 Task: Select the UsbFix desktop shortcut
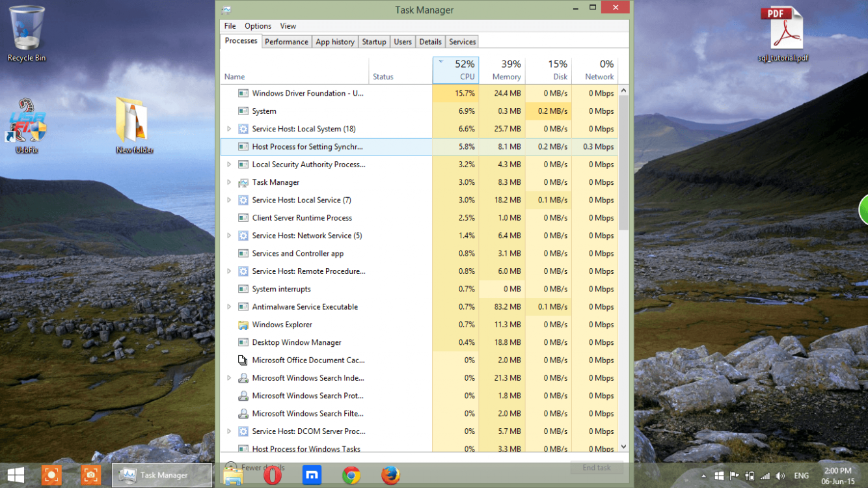[x=26, y=126]
